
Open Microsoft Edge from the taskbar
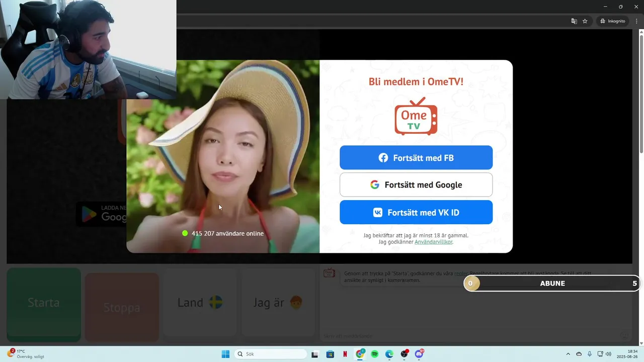pos(389,354)
